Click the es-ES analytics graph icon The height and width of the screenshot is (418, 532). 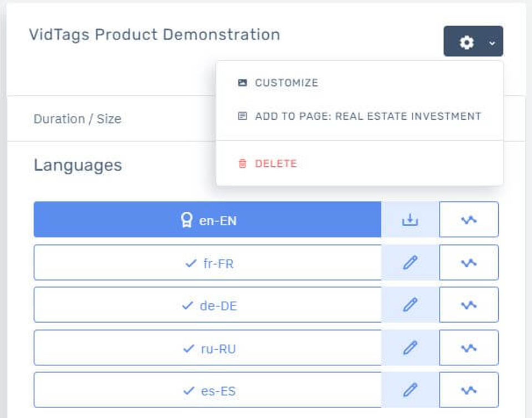(x=469, y=390)
